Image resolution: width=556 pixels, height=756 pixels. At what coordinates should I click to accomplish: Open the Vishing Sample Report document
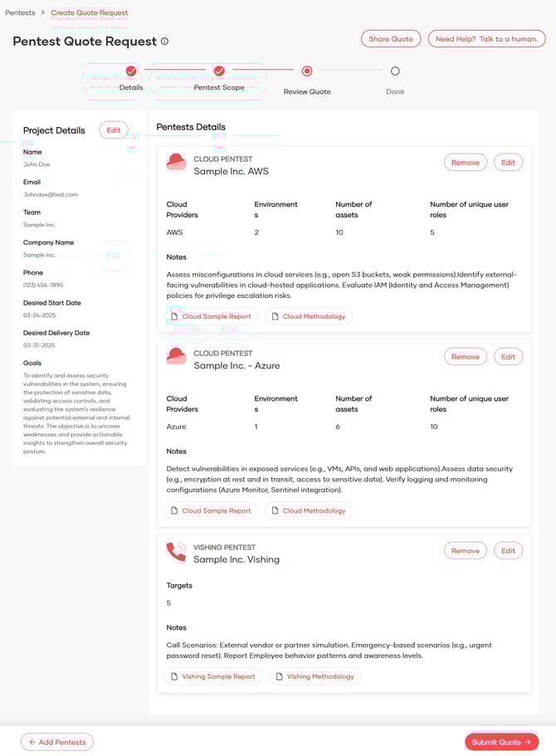pyautogui.click(x=212, y=676)
